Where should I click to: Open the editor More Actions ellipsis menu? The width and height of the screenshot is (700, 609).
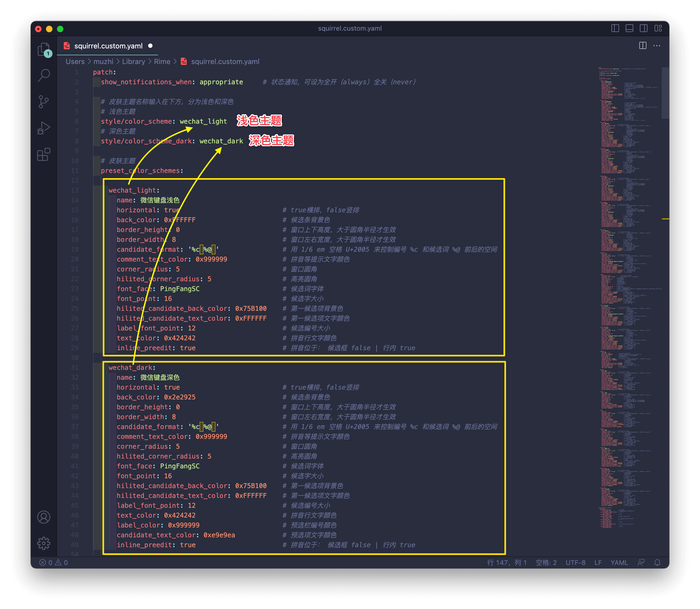click(657, 46)
